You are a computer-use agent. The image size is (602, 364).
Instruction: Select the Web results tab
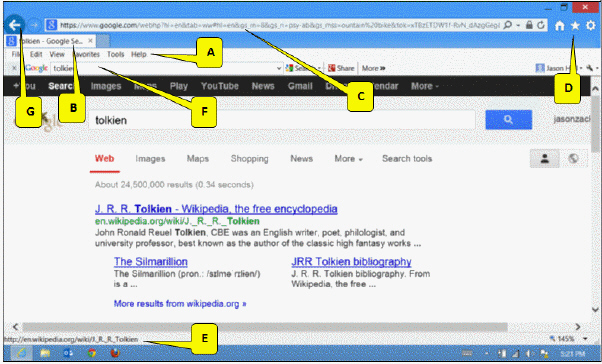pos(104,159)
